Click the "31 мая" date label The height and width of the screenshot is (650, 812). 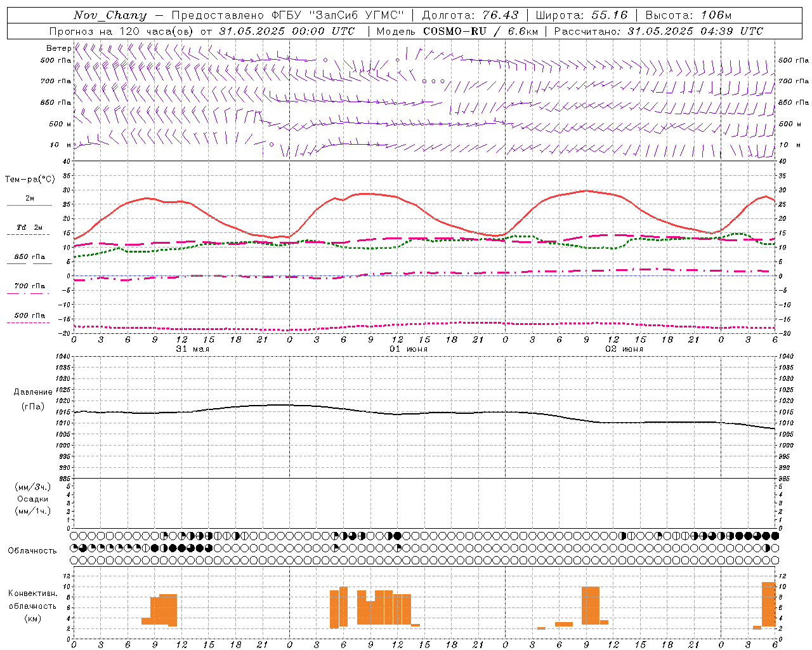click(x=192, y=349)
